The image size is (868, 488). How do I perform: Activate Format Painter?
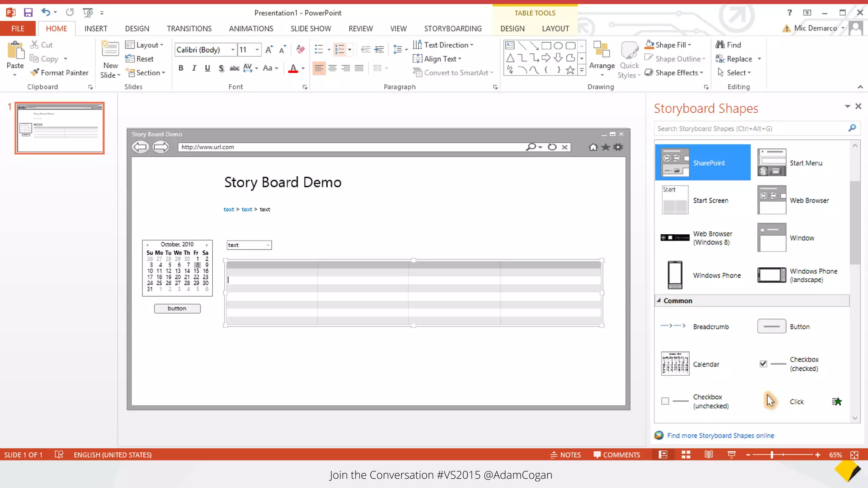(59, 72)
